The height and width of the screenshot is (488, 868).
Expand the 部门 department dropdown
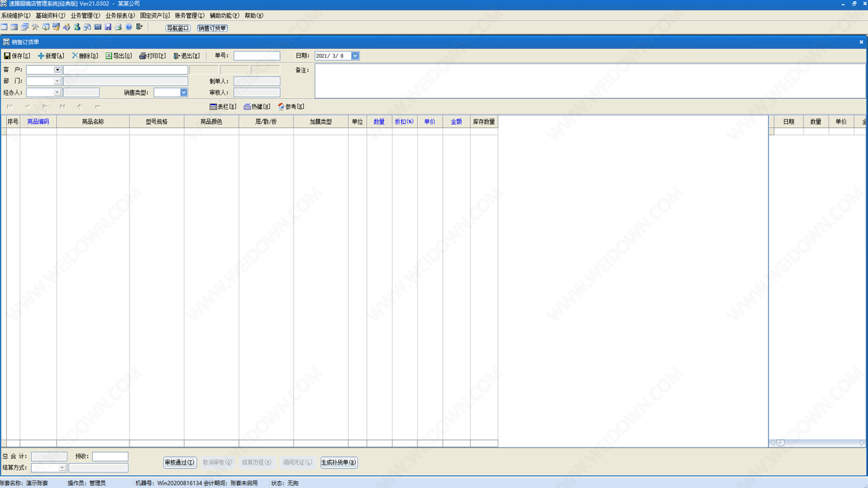point(58,81)
